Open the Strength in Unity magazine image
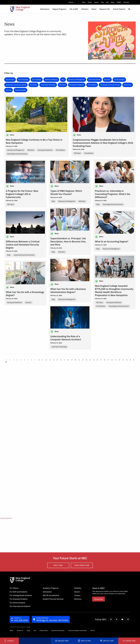Image resolution: width=140 pixels, height=644 pixels. [x=112, y=40]
